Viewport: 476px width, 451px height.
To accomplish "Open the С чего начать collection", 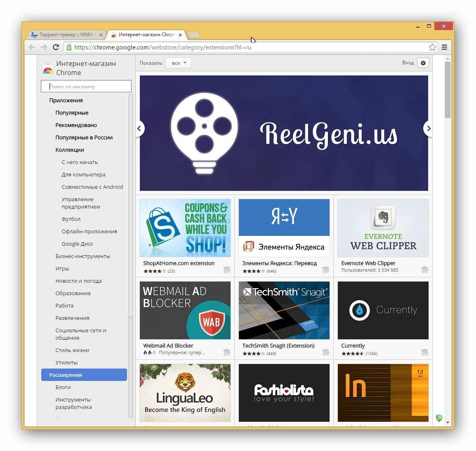I will coord(80,162).
